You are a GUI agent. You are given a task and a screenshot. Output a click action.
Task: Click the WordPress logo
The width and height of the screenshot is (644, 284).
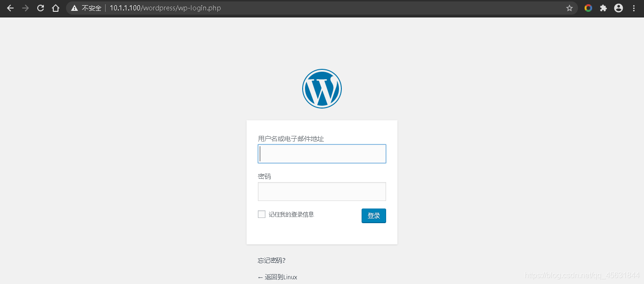point(322,89)
